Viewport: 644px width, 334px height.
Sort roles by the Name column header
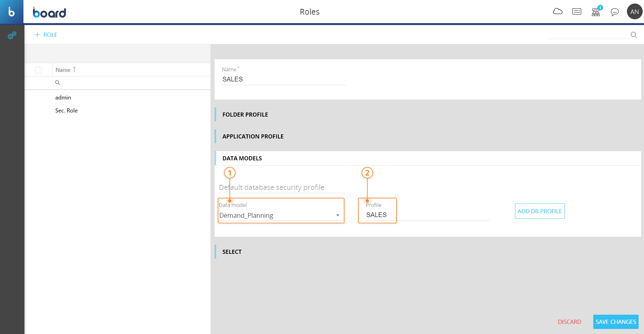point(63,70)
